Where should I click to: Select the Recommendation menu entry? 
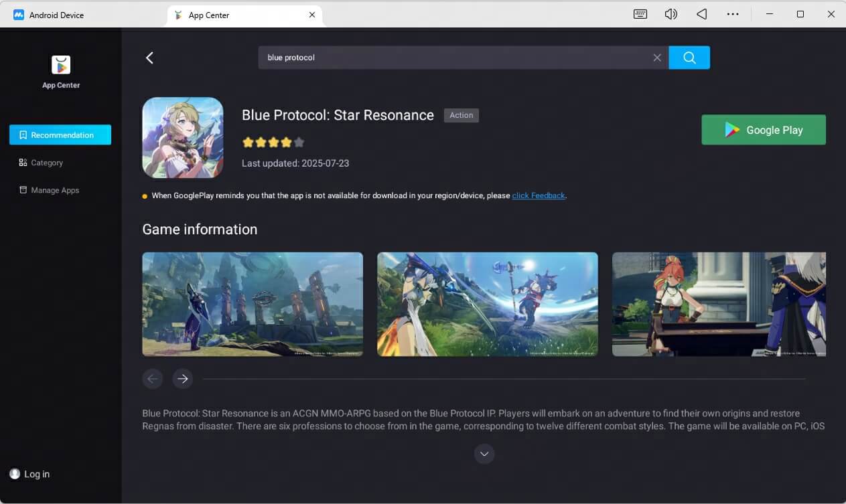coord(60,135)
